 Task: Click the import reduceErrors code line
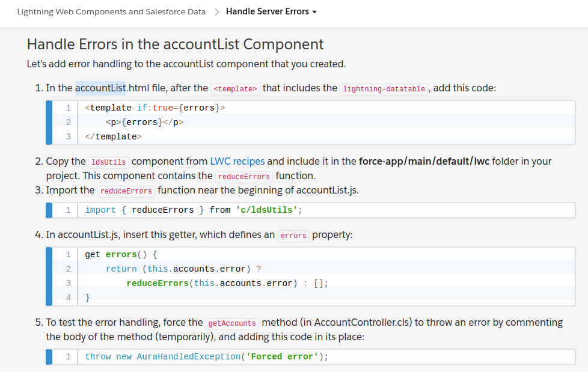click(194, 210)
